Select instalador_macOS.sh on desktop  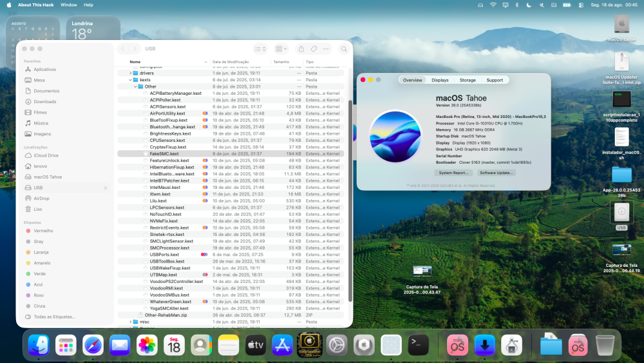621,144
